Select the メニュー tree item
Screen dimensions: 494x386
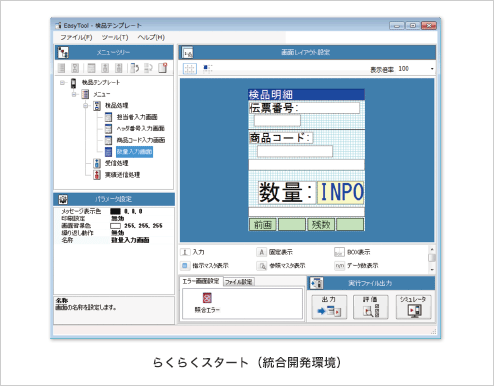[101, 94]
